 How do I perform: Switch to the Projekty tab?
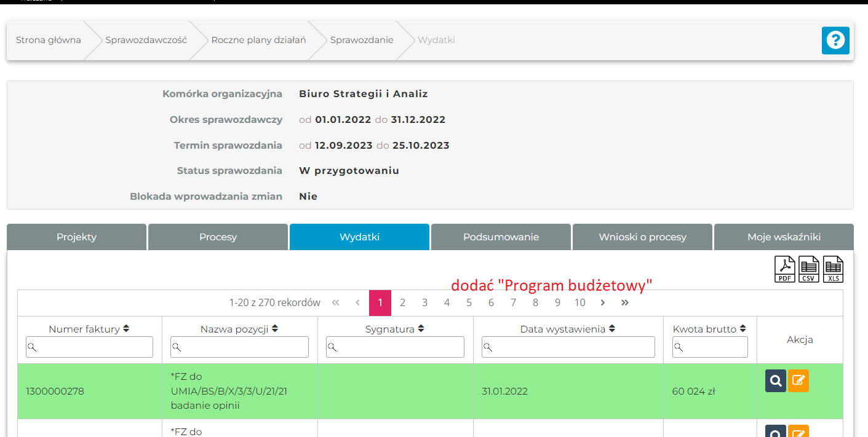point(77,237)
